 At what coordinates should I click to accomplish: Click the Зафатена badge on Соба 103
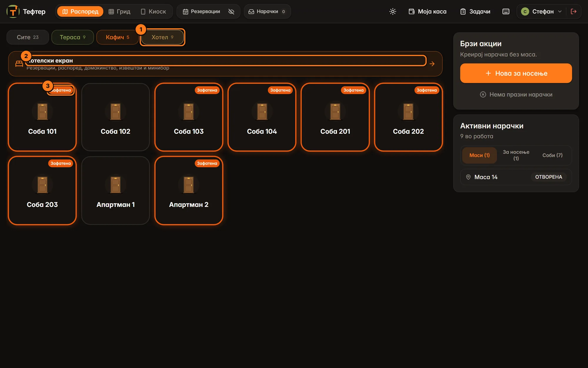207,90
